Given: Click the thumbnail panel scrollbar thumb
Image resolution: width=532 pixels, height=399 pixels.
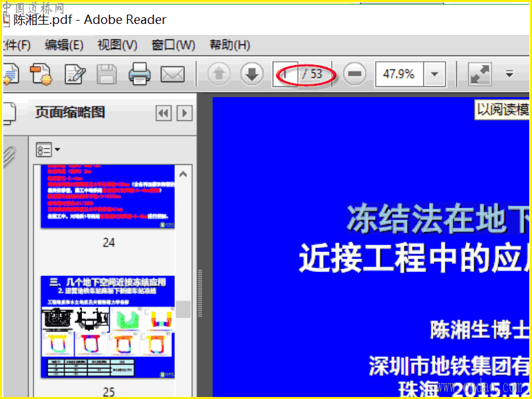Looking at the screenshot, I should tap(184, 309).
